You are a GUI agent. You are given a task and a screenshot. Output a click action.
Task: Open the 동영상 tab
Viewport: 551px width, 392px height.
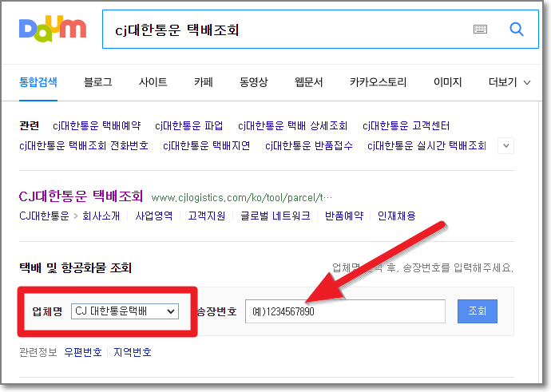(253, 82)
